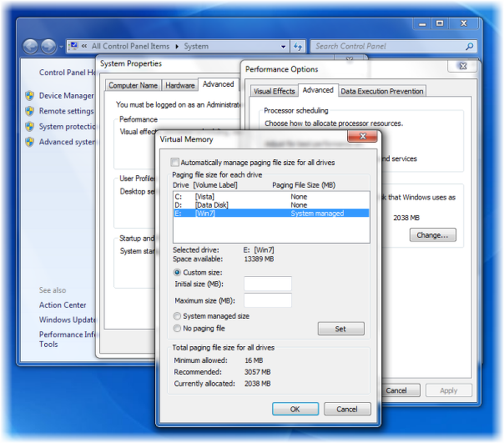Go back with the Back arrow button
504x443 pixels.
pyautogui.click(x=31, y=46)
